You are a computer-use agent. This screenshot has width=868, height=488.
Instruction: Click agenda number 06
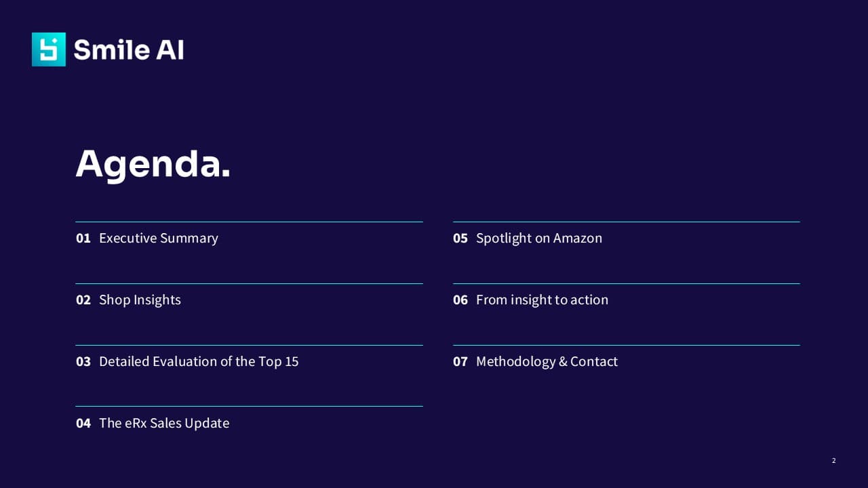click(x=460, y=300)
